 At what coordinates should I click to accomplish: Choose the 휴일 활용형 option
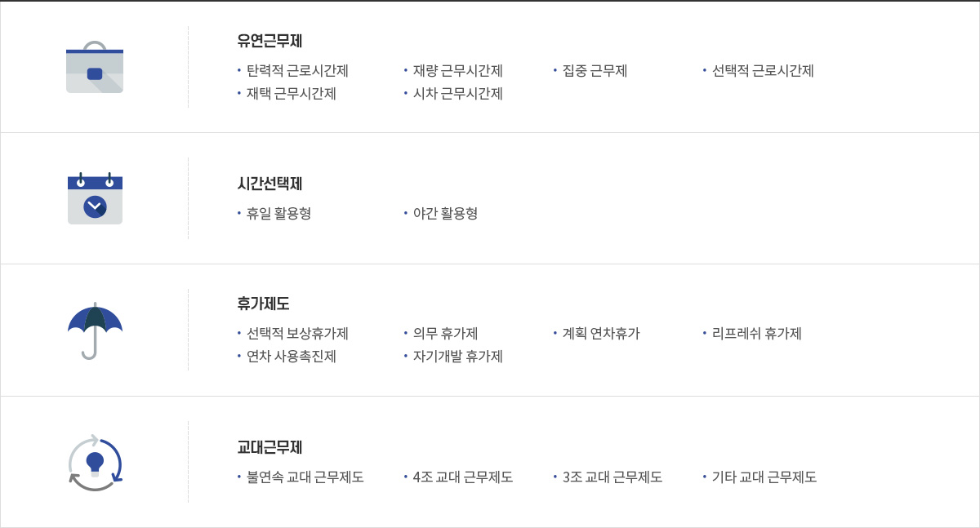[278, 214]
